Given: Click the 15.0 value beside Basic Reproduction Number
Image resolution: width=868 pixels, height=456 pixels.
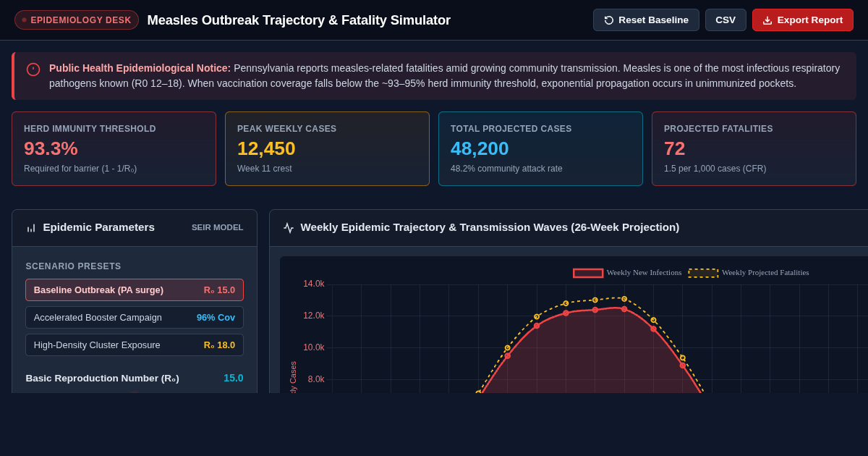Looking at the screenshot, I should 234,378.
